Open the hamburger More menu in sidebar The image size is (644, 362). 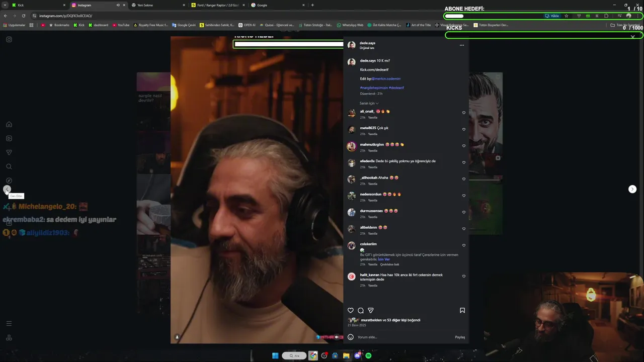point(9,323)
